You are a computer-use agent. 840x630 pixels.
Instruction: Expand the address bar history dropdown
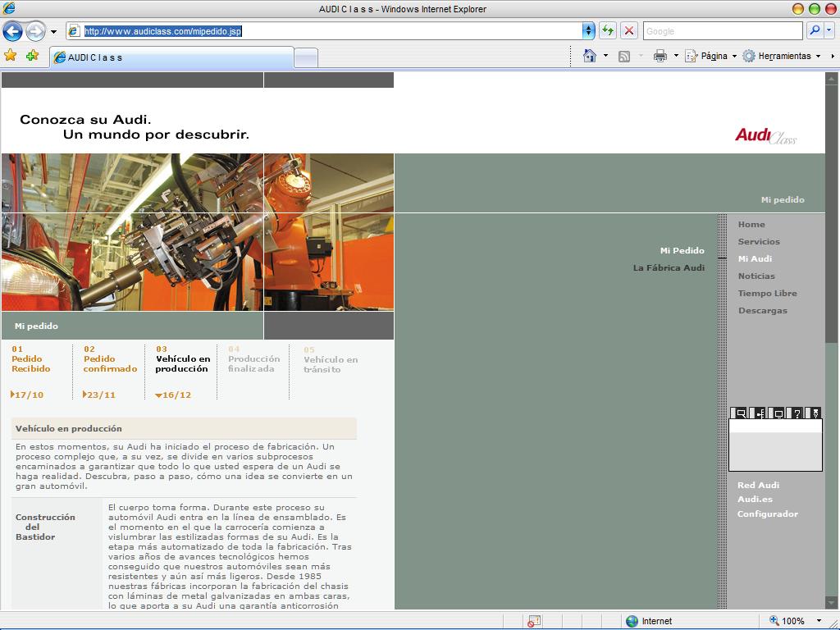click(588, 31)
